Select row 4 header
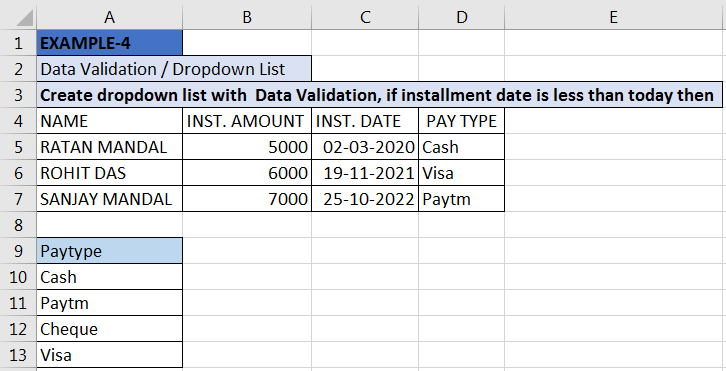The image size is (726, 371). pyautogui.click(x=18, y=120)
